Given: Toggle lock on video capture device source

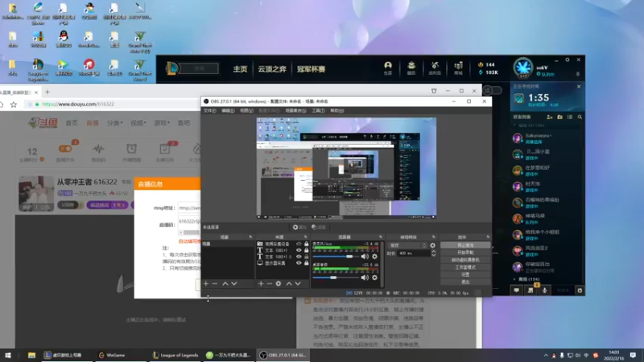Looking at the screenshot, I should pyautogui.click(x=307, y=244).
